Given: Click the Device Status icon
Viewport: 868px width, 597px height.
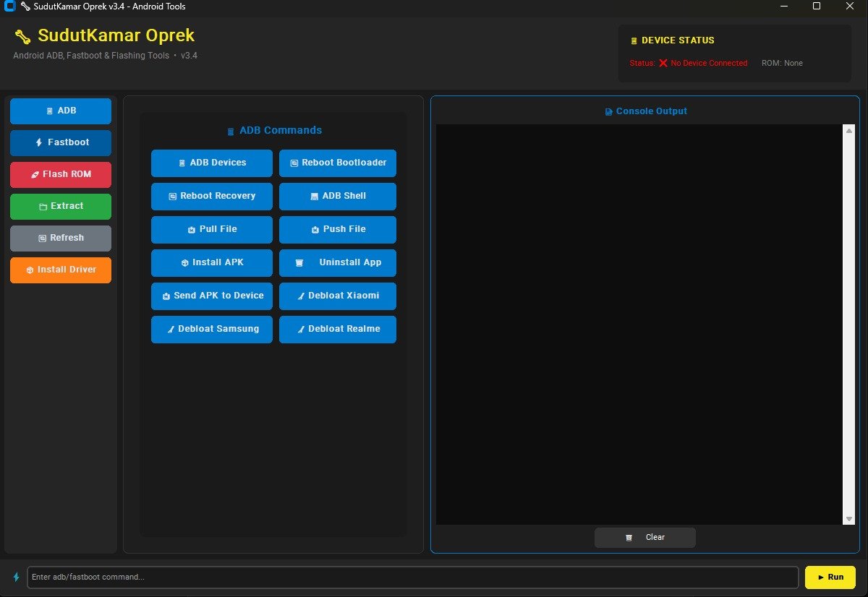Looking at the screenshot, I should (634, 40).
